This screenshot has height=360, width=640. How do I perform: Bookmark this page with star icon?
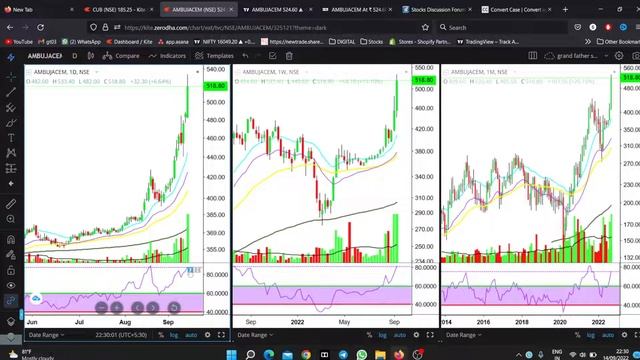[x=425, y=27]
